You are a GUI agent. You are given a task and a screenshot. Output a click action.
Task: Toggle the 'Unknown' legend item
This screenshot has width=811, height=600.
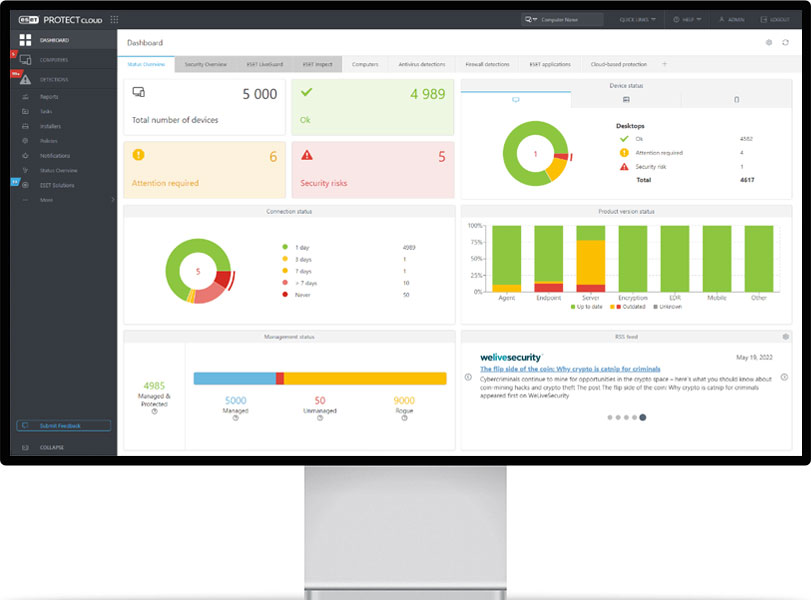pos(668,307)
